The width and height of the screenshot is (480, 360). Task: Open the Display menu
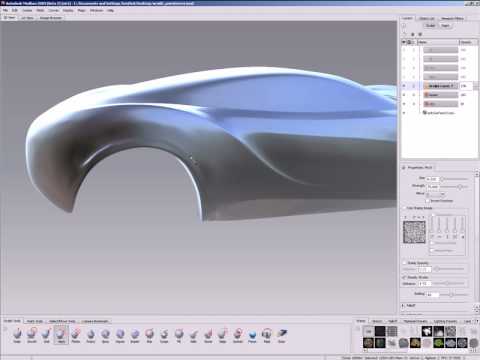click(x=68, y=11)
